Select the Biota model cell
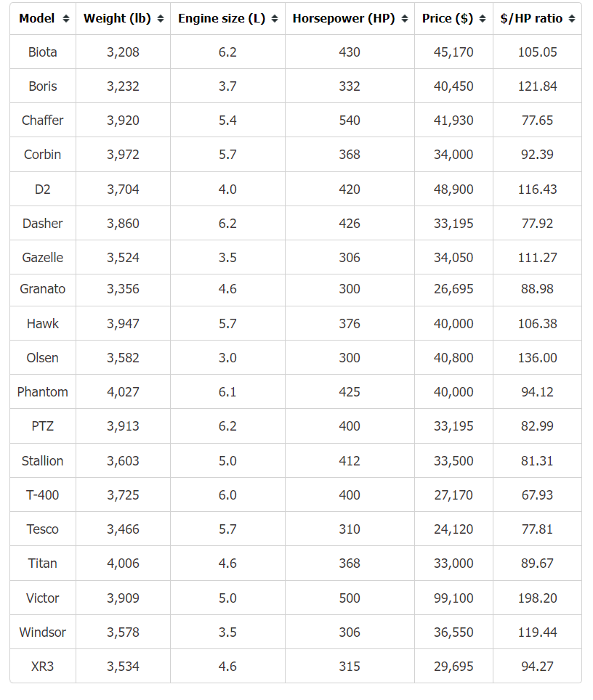593x700 pixels. point(43,52)
